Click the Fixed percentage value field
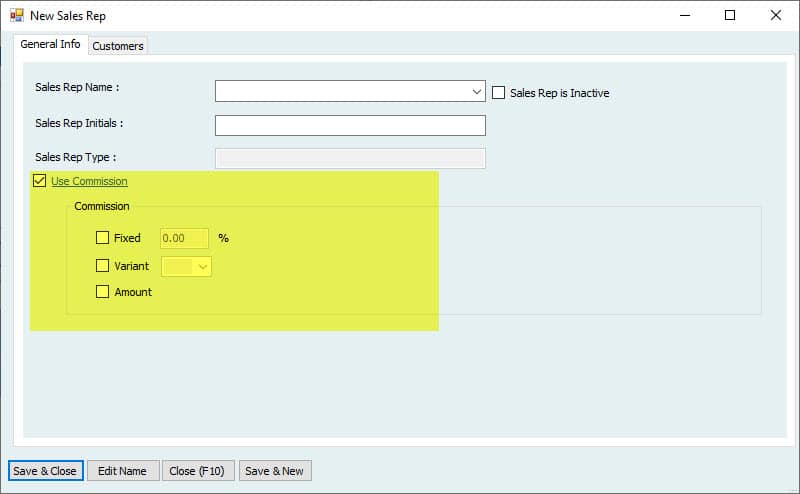800x494 pixels. pos(184,238)
